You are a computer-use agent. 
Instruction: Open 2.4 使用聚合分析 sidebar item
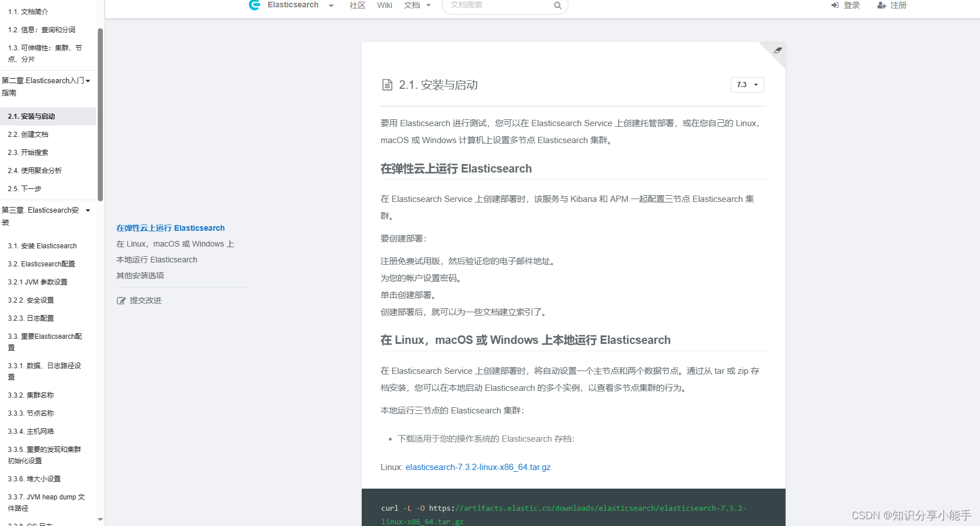[x=35, y=171]
